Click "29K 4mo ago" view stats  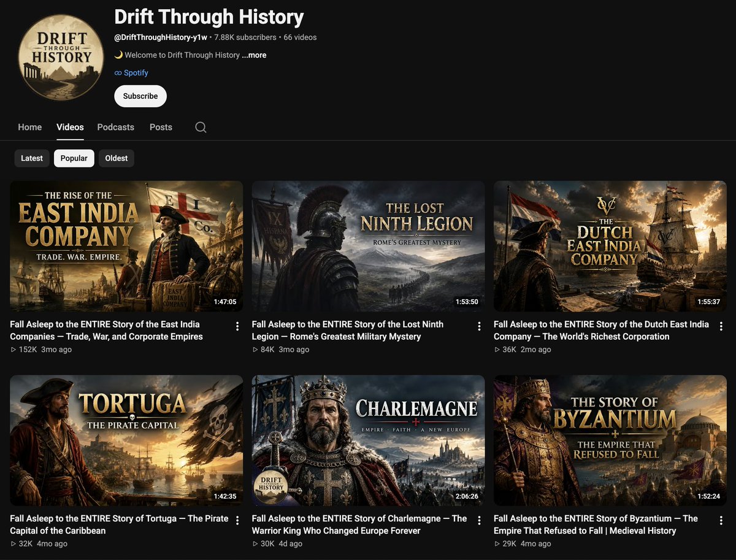(x=523, y=544)
